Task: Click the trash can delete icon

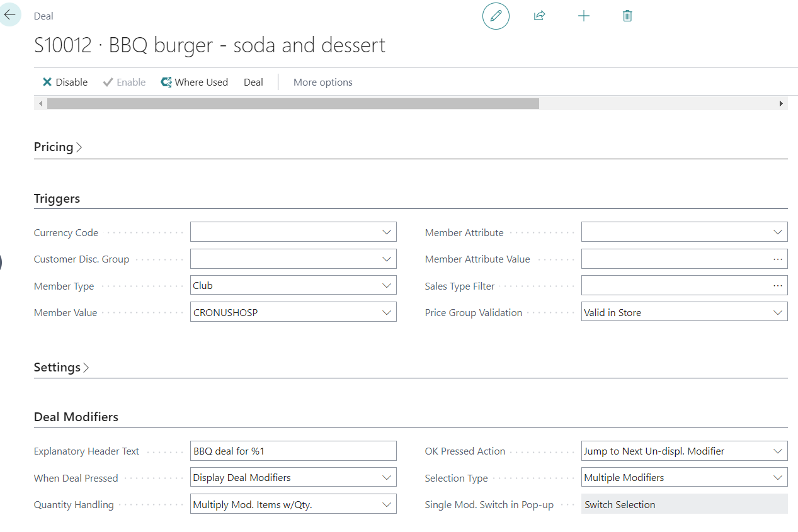Action: coord(627,16)
